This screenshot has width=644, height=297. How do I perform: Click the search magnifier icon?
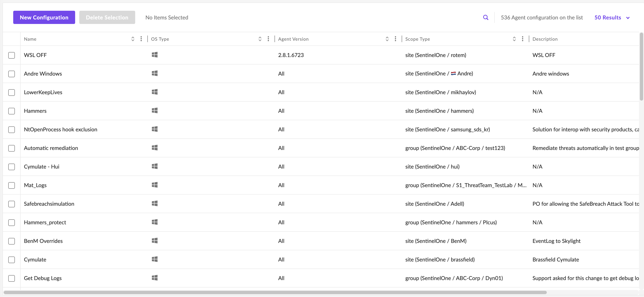click(485, 17)
